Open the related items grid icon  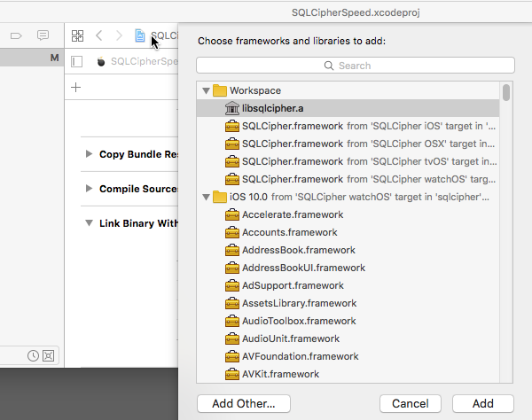coord(77,35)
